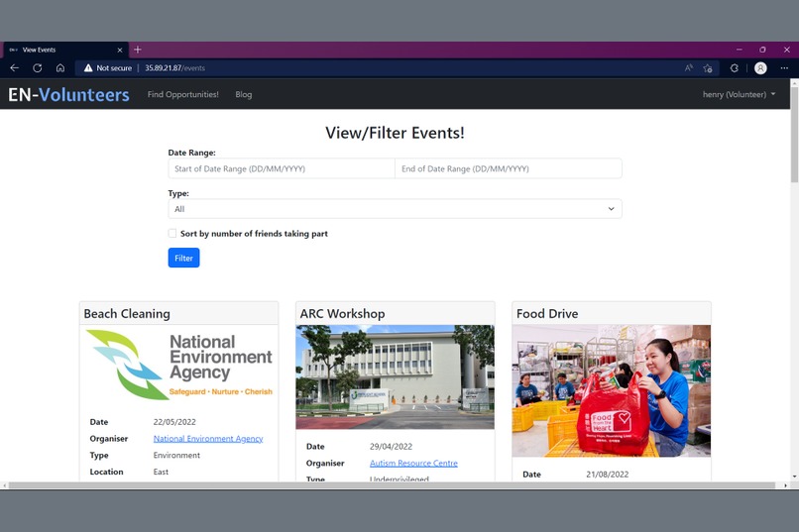The width and height of the screenshot is (799, 532).
Task: Click the date 29/04/2022
Action: [391, 447]
